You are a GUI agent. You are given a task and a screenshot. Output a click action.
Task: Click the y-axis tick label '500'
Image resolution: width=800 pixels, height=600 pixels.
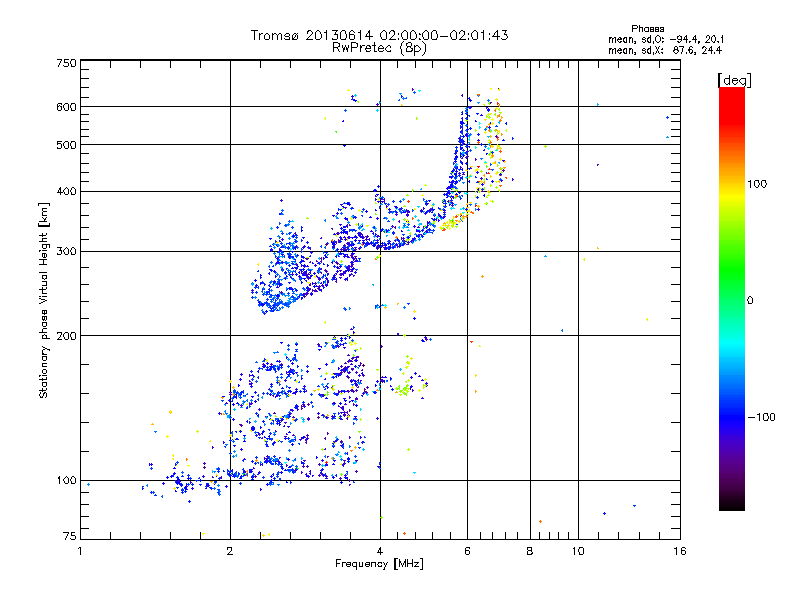pos(67,145)
